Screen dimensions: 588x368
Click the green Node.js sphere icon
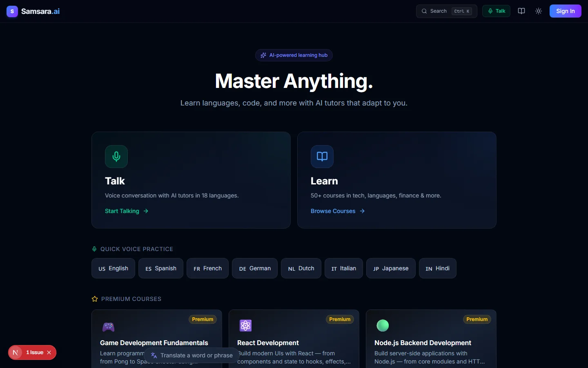click(383, 325)
